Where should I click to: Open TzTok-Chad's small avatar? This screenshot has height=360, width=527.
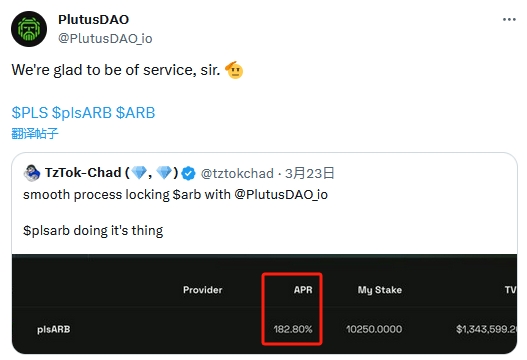point(32,173)
